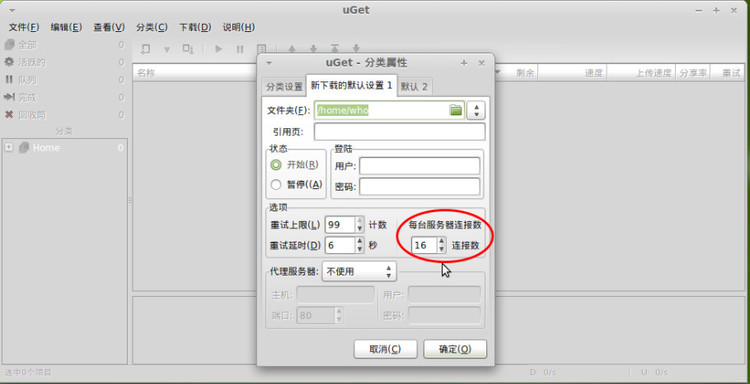Click the 分享率 column header
The width and height of the screenshot is (750, 384).
[693, 73]
